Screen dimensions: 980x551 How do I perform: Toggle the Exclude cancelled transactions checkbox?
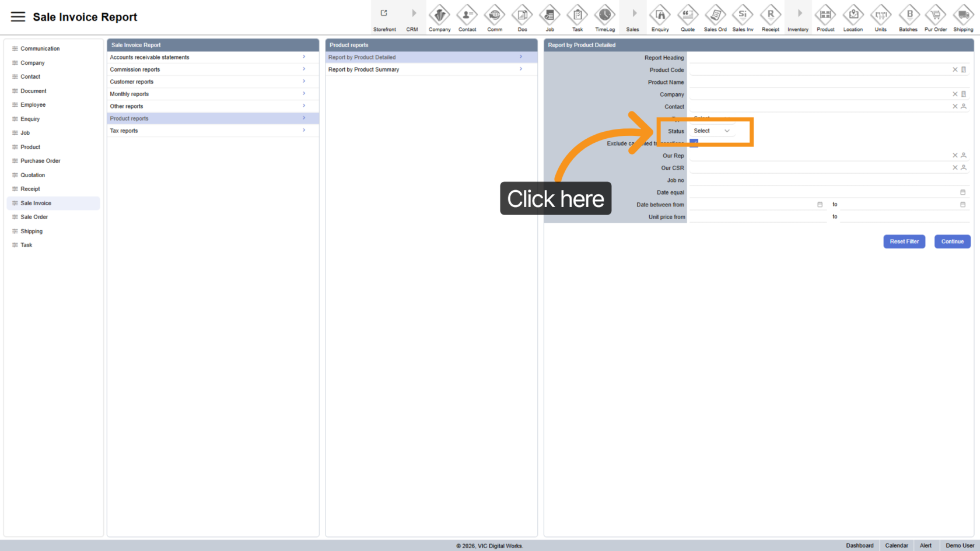[694, 143]
